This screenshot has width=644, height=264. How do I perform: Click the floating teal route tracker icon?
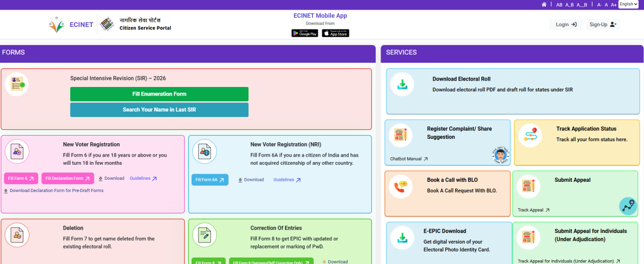click(x=627, y=206)
